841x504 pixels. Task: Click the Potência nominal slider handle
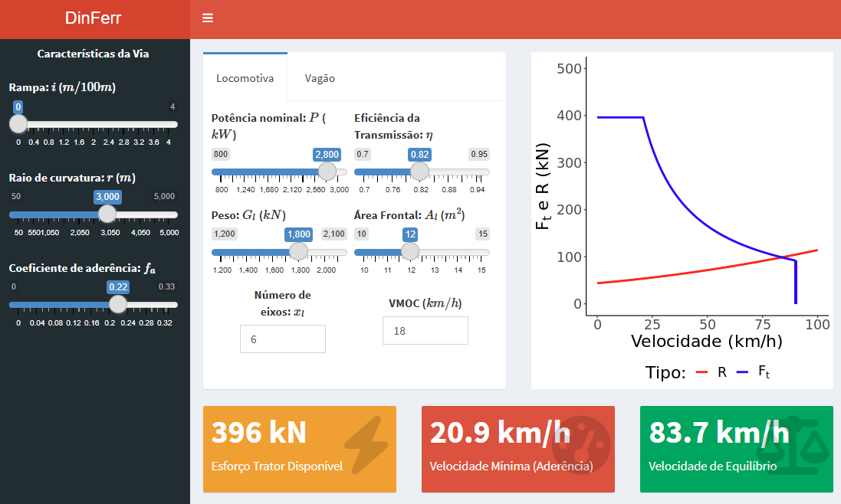tap(327, 172)
